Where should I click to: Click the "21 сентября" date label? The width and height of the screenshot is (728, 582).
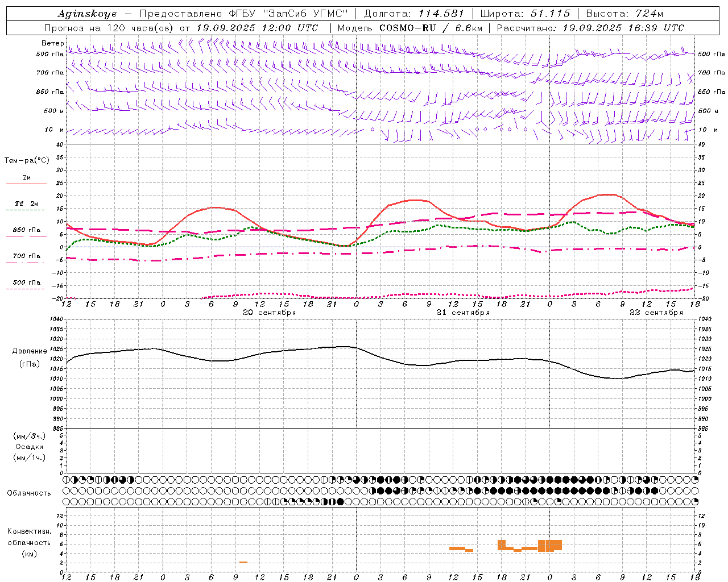point(462,313)
